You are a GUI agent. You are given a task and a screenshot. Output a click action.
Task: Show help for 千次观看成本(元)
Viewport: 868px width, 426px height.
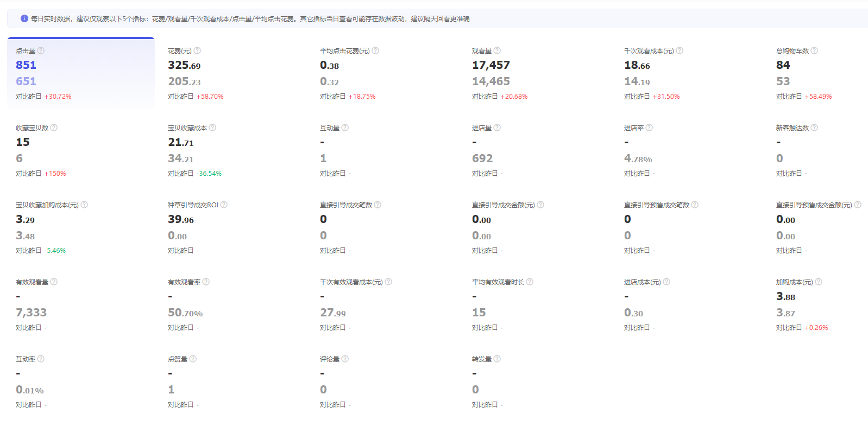680,50
